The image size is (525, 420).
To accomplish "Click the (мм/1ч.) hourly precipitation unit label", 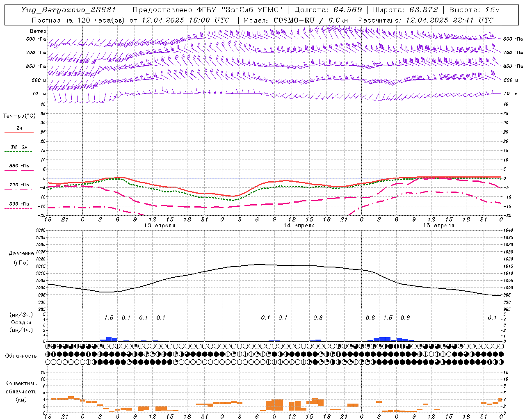I will click(21, 330).
